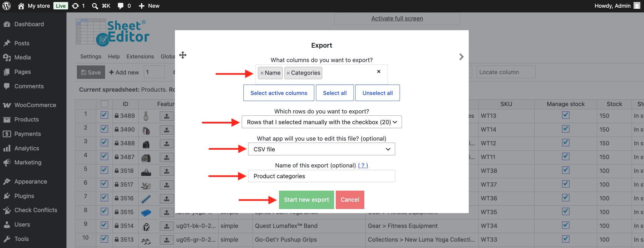Open the rows to export dropdown
Image resolution: width=644 pixels, height=248 pixels.
322,122
